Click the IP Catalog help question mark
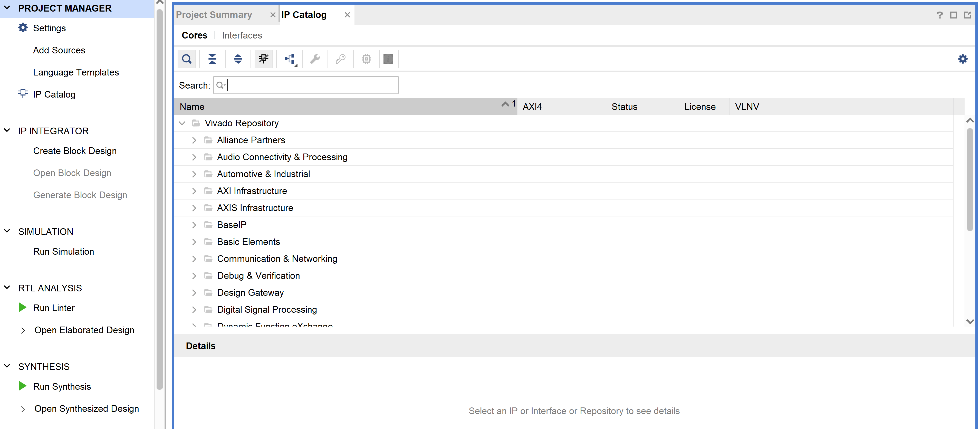This screenshot has width=980, height=429. [x=939, y=15]
